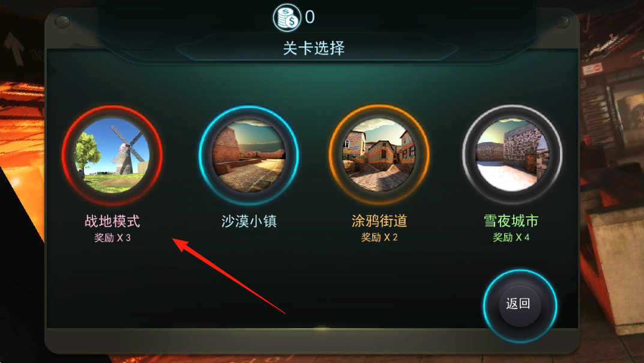Click the top-left panel screw bolt

62,22
